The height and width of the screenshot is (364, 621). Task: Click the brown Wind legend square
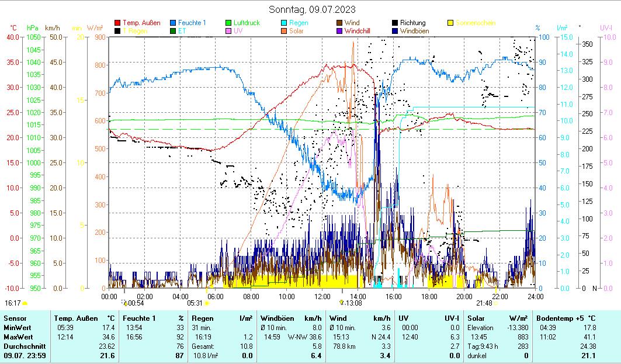tap(340, 23)
